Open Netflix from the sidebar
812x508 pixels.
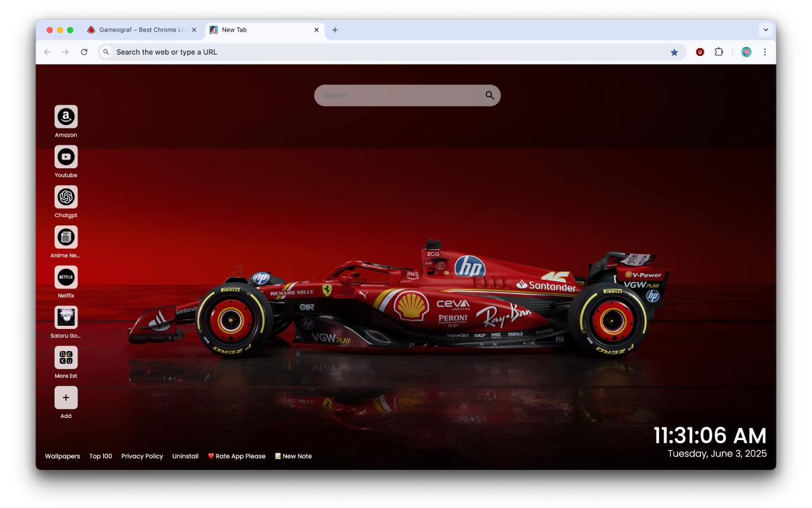click(66, 277)
